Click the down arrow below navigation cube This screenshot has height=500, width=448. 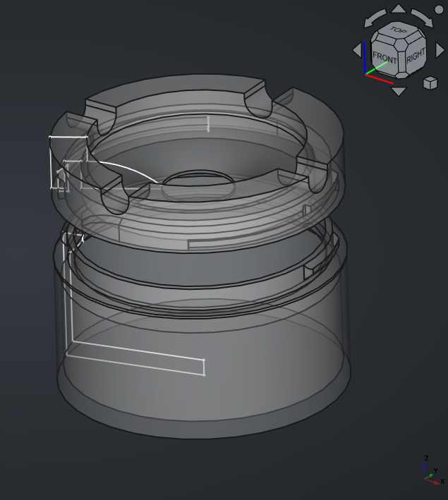pyautogui.click(x=399, y=91)
